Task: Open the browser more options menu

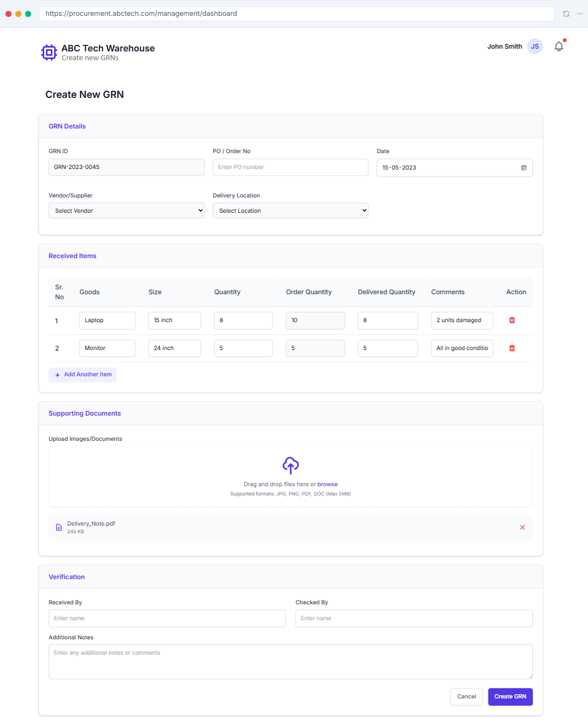Action: point(580,14)
